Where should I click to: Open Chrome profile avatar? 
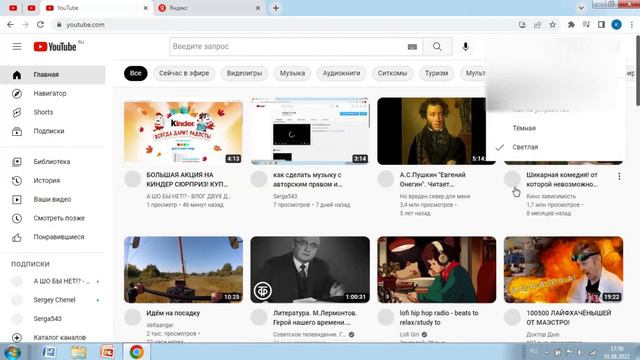point(616,24)
